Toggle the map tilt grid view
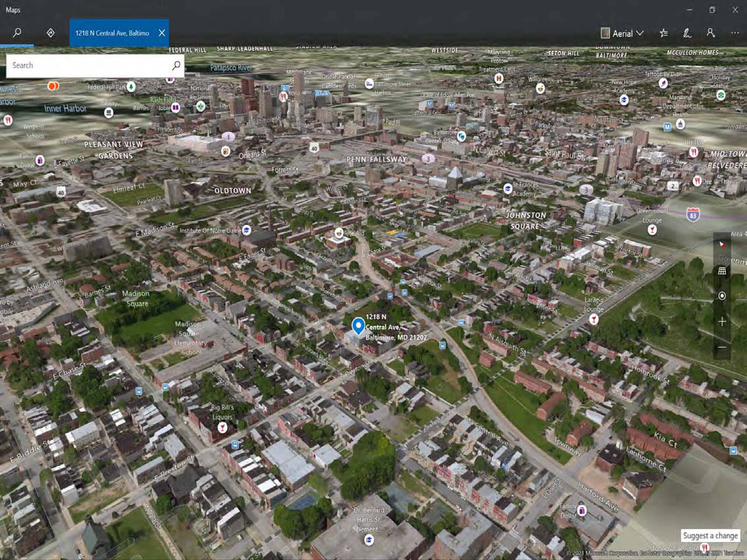 tap(722, 271)
